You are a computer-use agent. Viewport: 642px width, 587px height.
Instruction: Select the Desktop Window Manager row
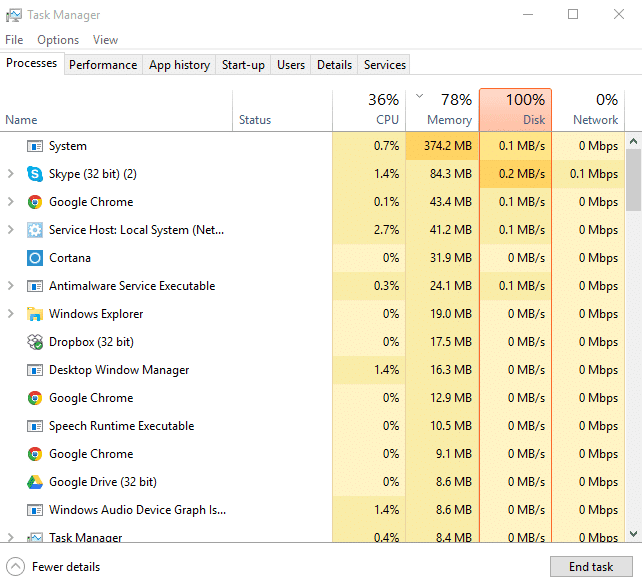coord(119,370)
